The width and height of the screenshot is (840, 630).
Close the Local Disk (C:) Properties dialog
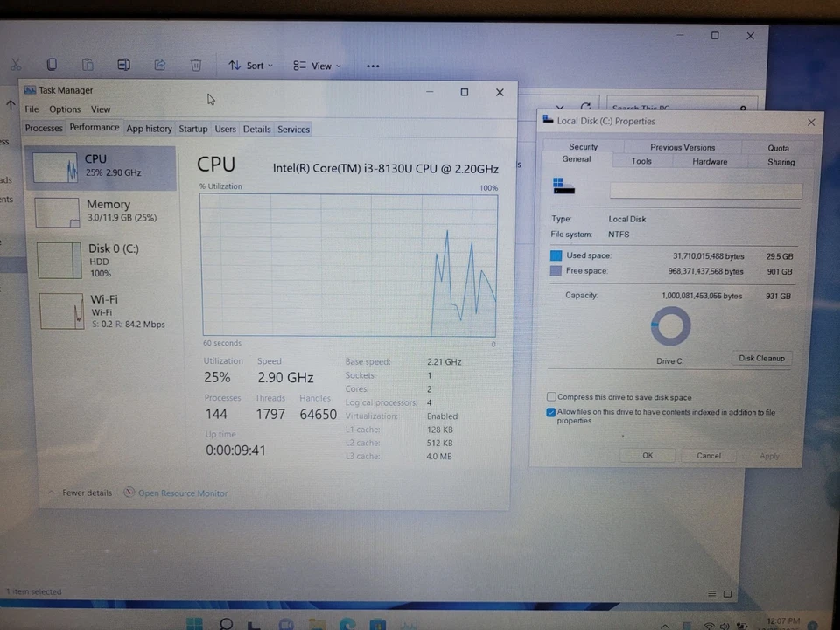tap(811, 122)
